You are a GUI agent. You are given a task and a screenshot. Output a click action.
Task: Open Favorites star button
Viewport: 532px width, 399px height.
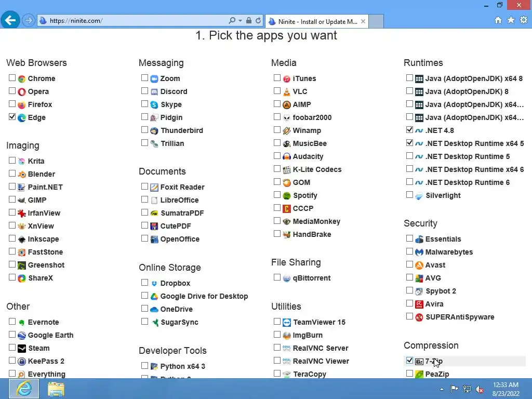pos(511,20)
